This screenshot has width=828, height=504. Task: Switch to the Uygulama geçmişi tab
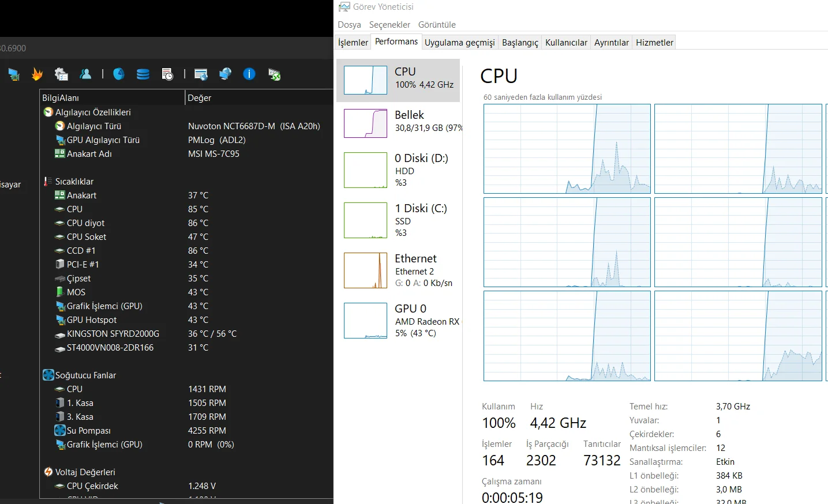460,43
